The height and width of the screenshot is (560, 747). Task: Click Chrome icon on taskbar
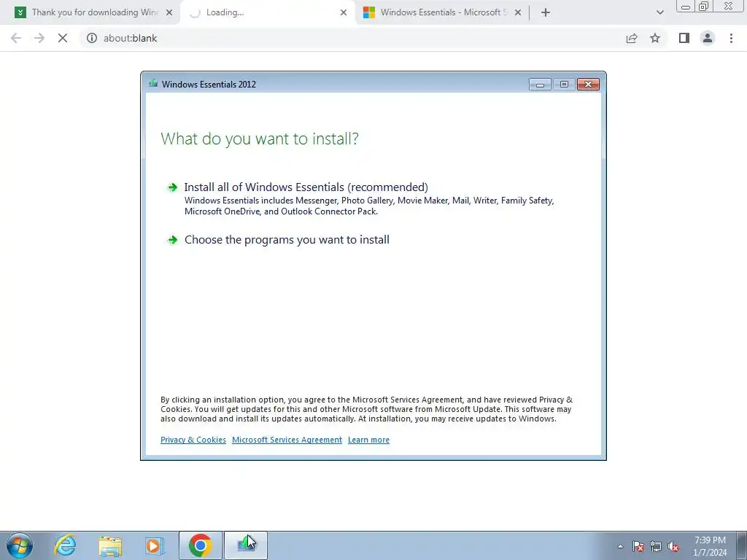201,545
